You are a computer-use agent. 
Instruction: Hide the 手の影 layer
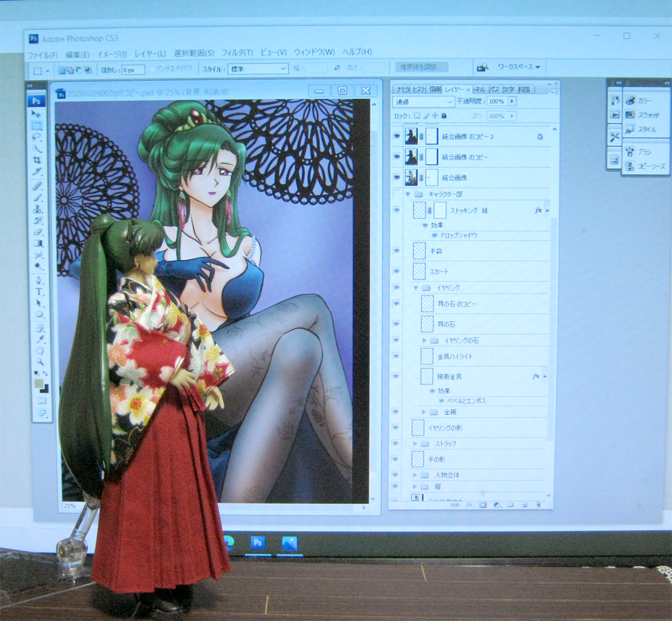pyautogui.click(x=396, y=459)
